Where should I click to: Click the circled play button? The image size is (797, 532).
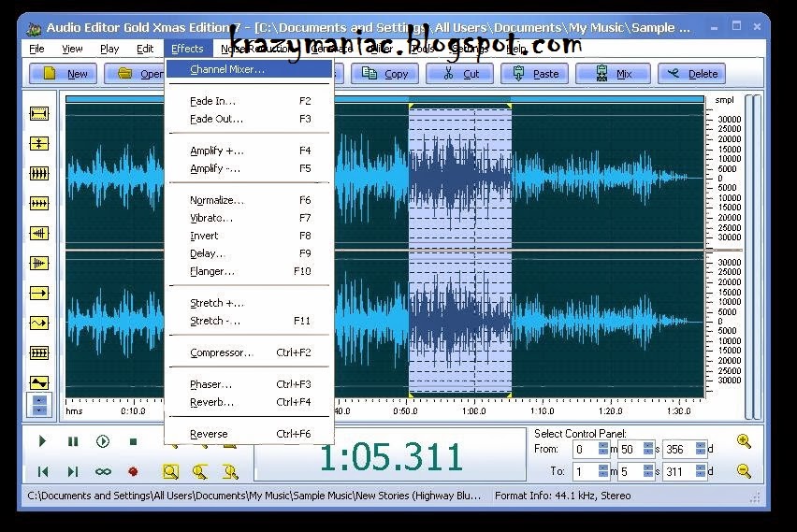tap(103, 441)
